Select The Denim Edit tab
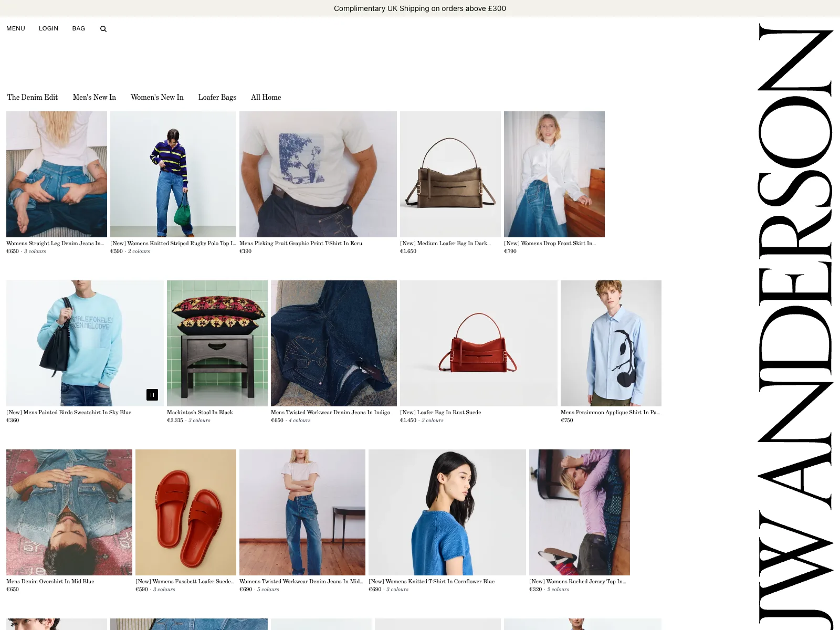The image size is (840, 630). point(33,97)
